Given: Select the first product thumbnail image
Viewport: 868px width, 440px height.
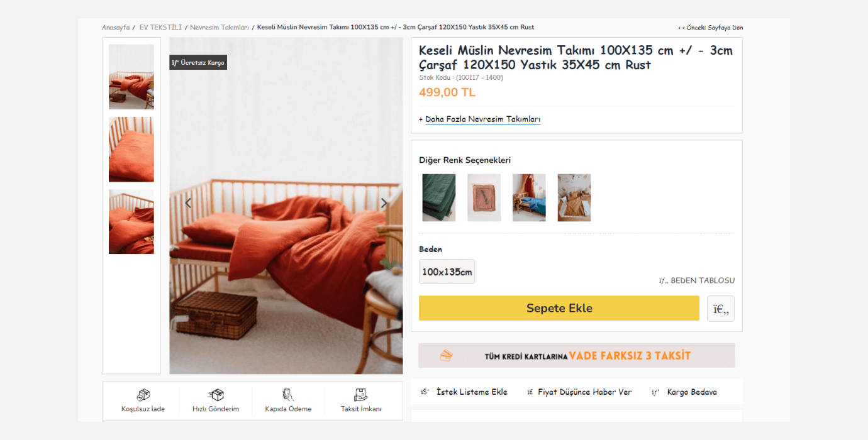Looking at the screenshot, I should click(131, 77).
